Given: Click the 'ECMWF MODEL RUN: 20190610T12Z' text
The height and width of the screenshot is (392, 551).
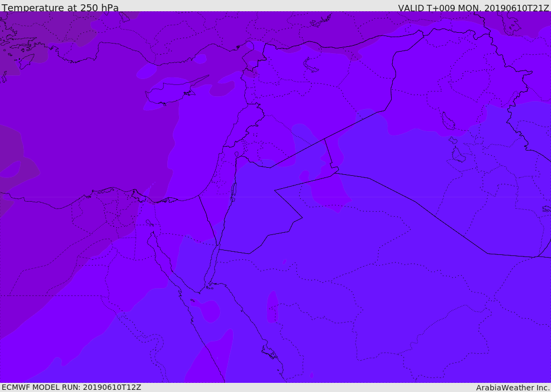Looking at the screenshot, I should click(72, 387).
